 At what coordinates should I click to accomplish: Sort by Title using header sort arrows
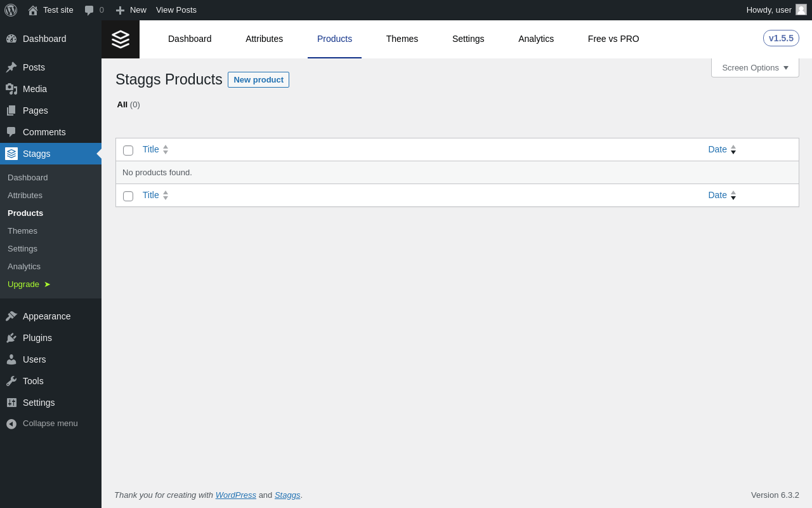[166, 150]
